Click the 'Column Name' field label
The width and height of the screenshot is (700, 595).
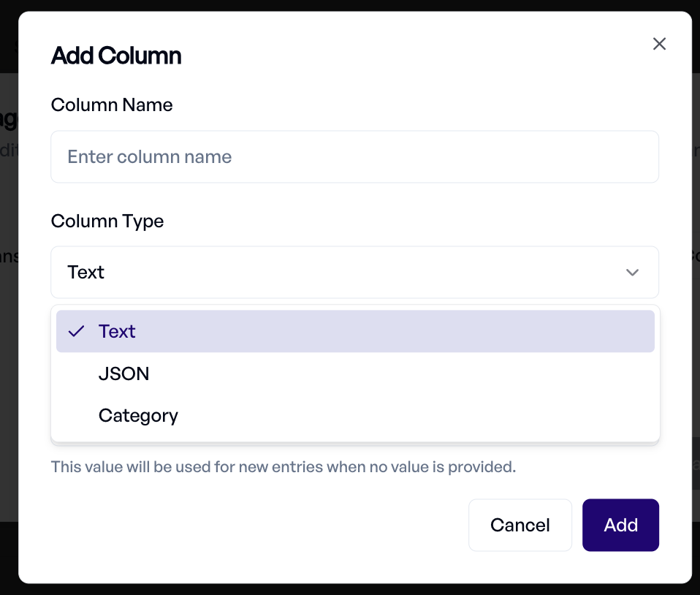pyautogui.click(x=112, y=105)
